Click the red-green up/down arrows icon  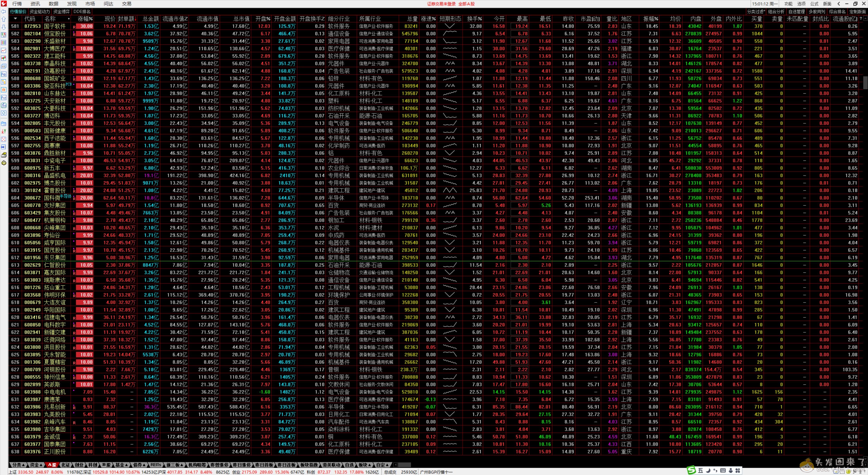click(x=4, y=131)
